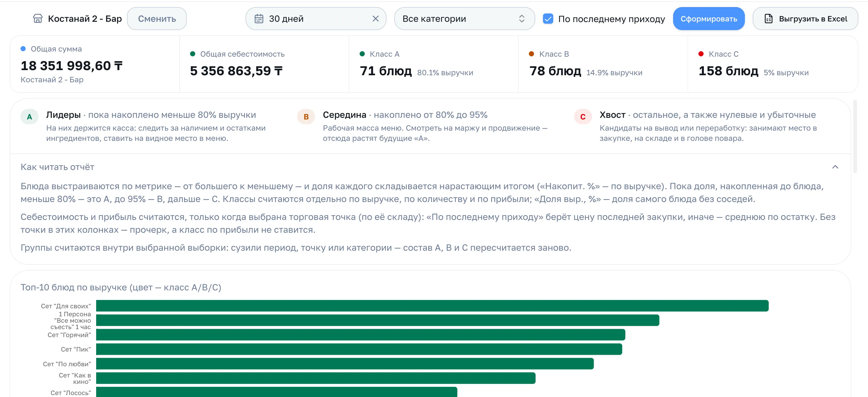Click the Сет "Как в кино" bar
The image size is (868, 397).
316,378
